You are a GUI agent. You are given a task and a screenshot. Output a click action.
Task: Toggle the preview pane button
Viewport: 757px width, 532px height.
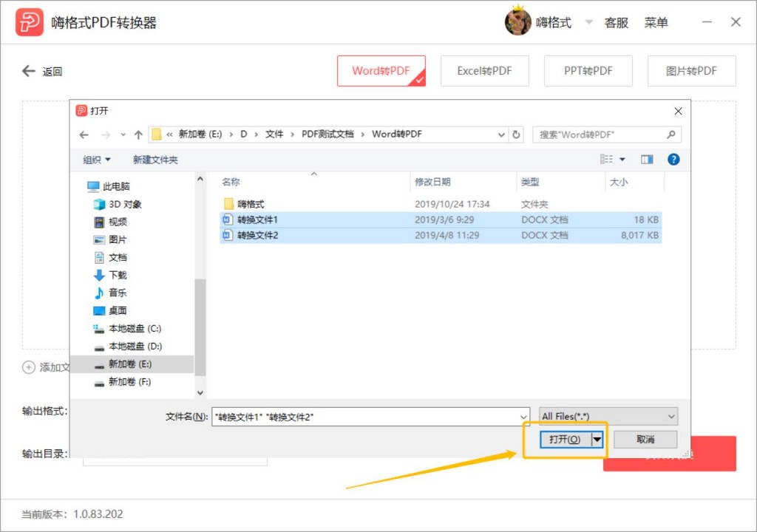point(647,158)
